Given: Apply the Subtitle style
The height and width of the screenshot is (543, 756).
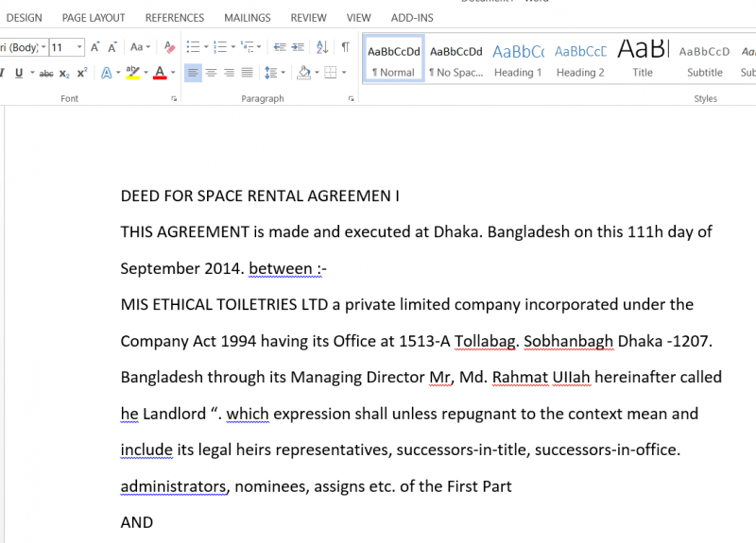Looking at the screenshot, I should click(x=704, y=59).
